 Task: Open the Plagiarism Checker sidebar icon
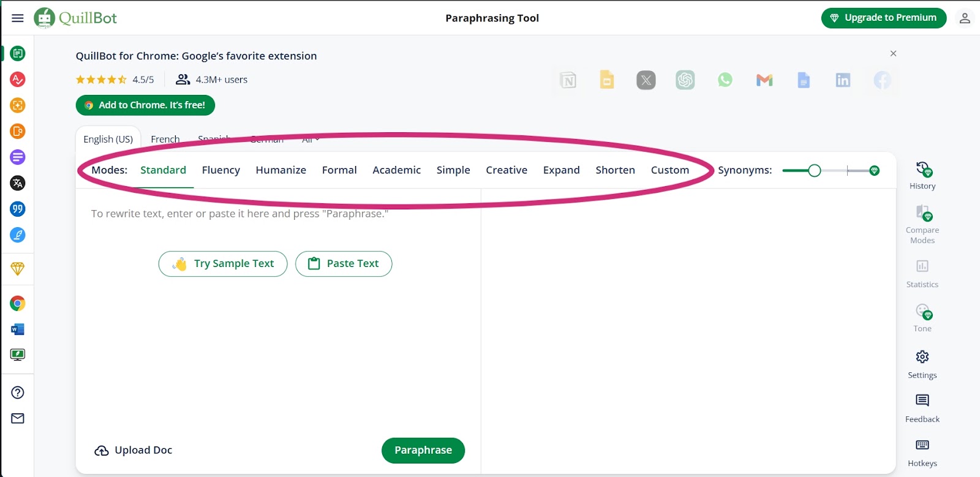(x=18, y=131)
